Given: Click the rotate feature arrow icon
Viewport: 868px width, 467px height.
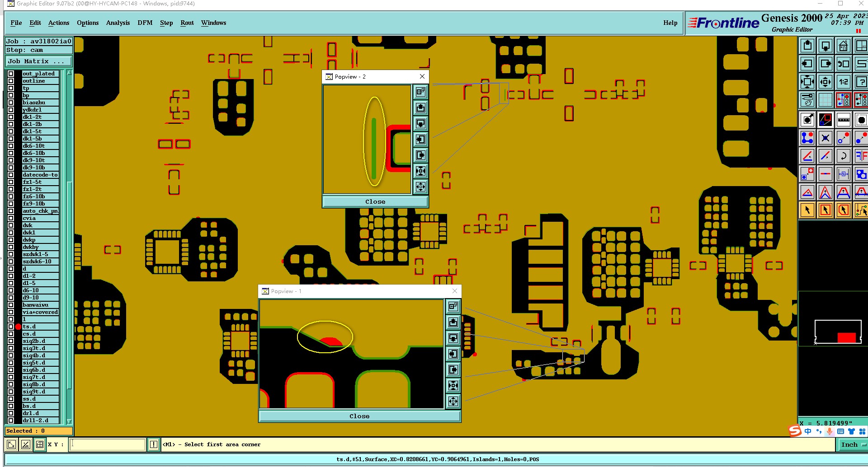Looking at the screenshot, I should 844,156.
